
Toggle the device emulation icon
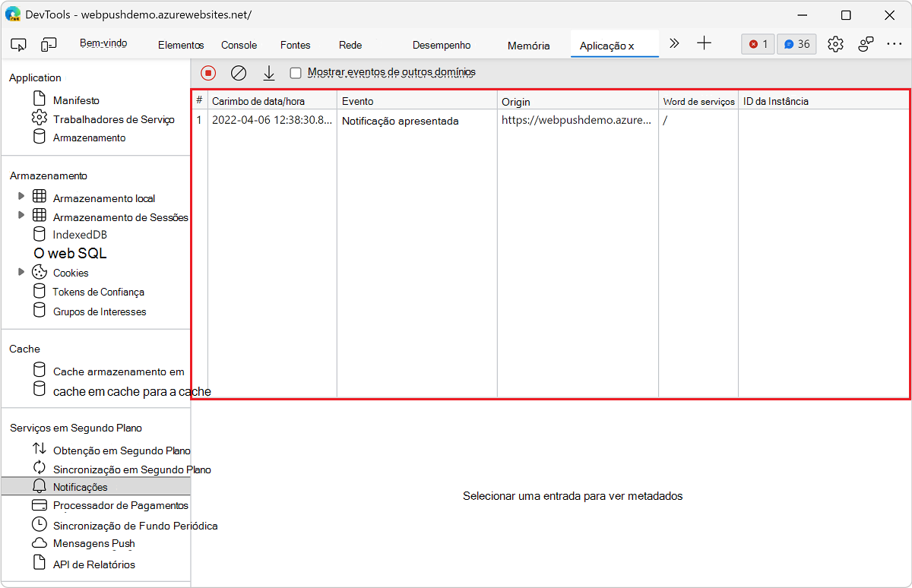pos(49,44)
